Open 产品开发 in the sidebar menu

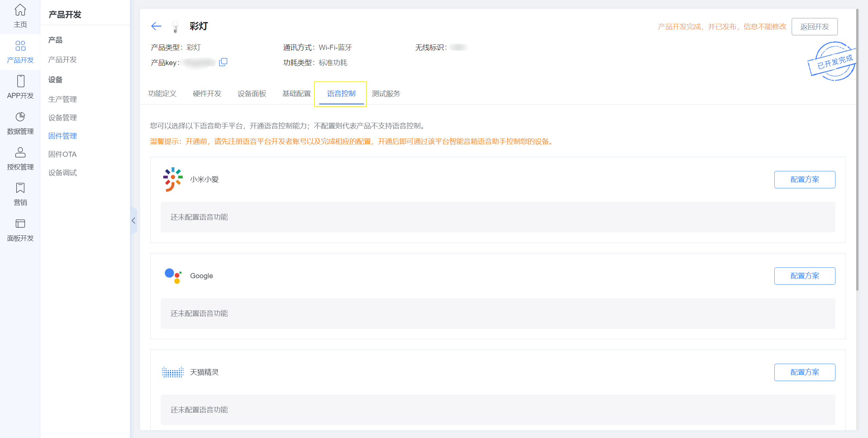point(62,60)
